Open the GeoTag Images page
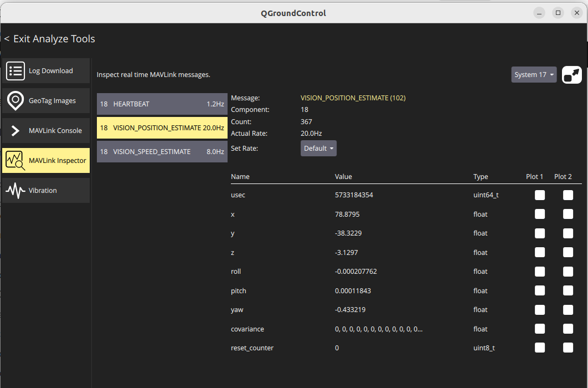Image resolution: width=588 pixels, height=388 pixels. click(46, 100)
